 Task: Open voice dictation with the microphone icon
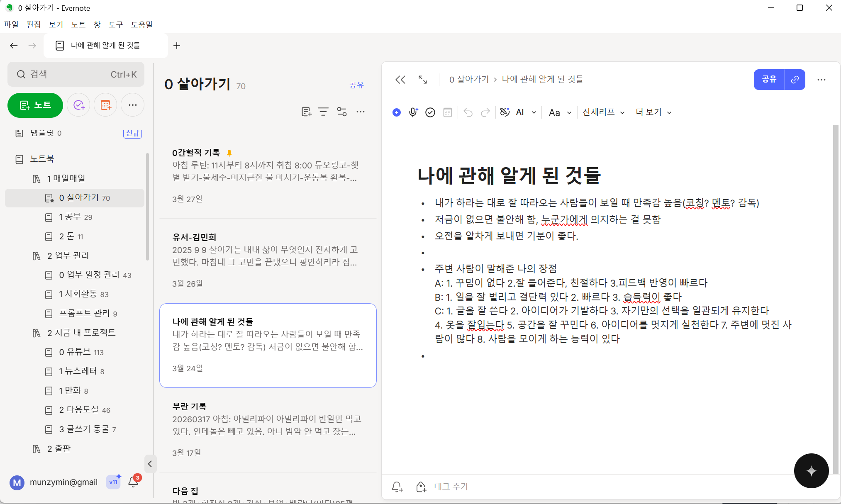click(x=413, y=112)
